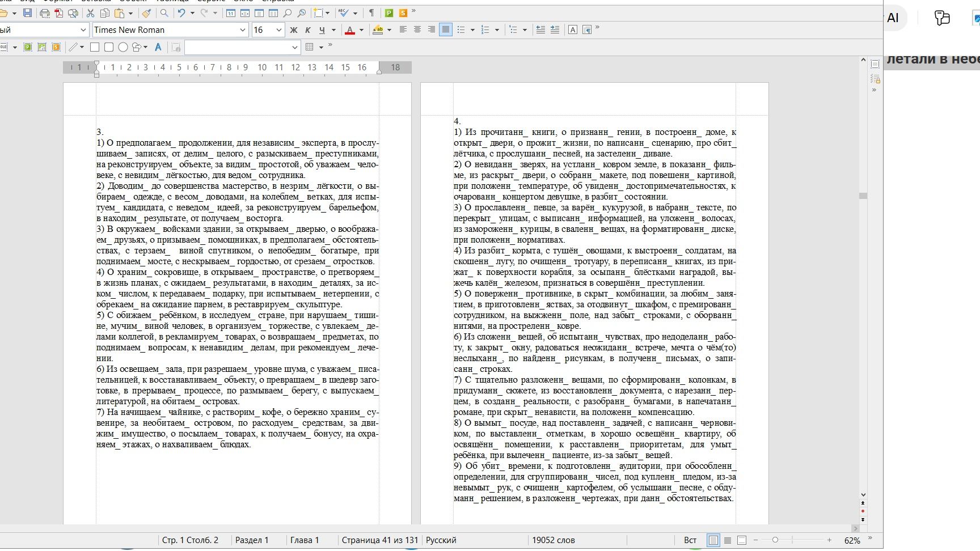This screenshot has width=980, height=551.
Task: Undo the last action
Action: (x=181, y=13)
